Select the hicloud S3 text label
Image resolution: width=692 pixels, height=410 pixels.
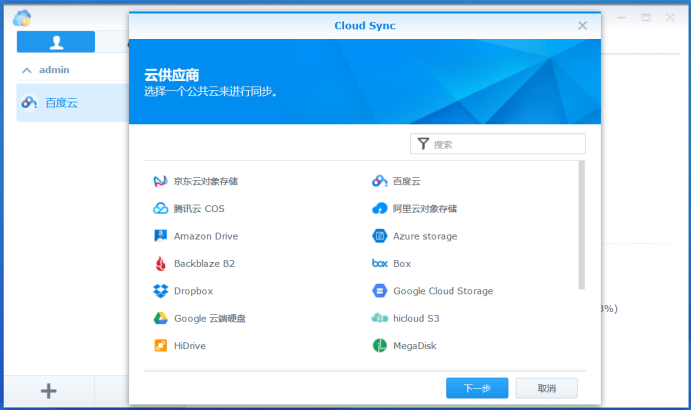[416, 318]
